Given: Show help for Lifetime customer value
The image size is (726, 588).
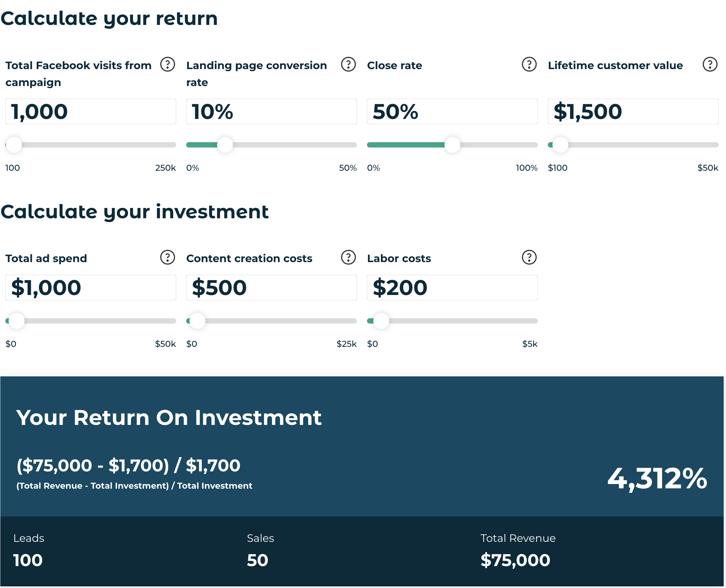Looking at the screenshot, I should [710, 64].
